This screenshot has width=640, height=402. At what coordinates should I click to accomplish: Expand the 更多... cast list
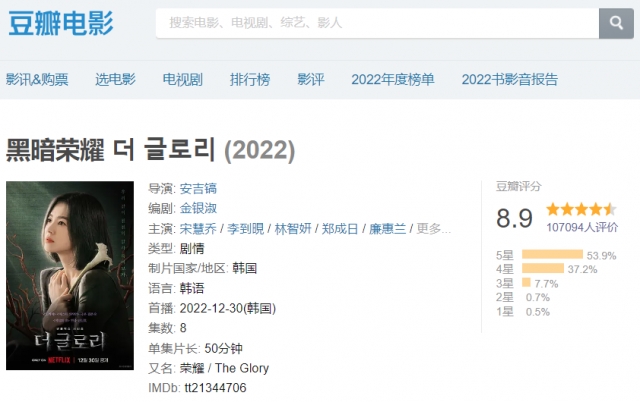click(433, 229)
